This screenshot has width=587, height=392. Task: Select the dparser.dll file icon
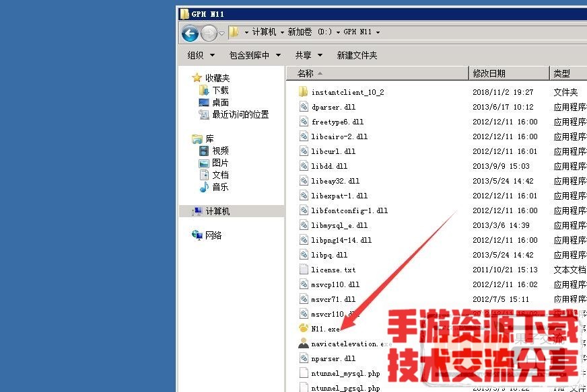304,107
